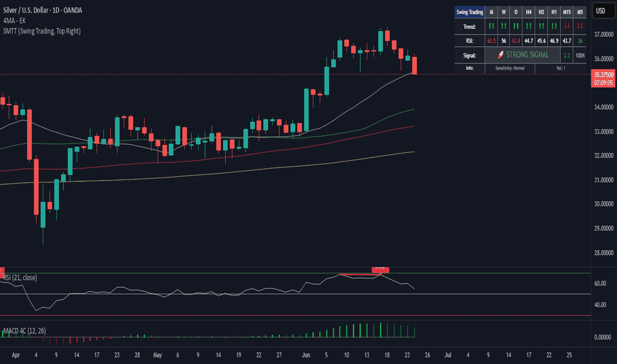Click the rocket icon beside STRONG SIGNAL

[500, 55]
